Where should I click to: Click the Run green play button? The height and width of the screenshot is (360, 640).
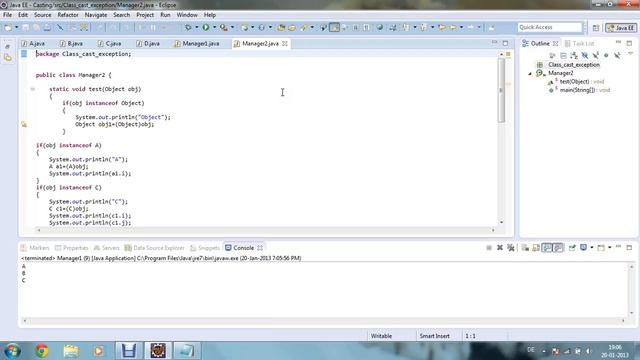point(206,27)
